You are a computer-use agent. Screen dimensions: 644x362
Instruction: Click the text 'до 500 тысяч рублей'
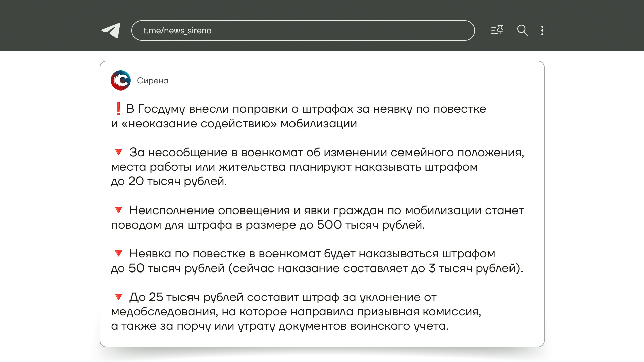362,225
